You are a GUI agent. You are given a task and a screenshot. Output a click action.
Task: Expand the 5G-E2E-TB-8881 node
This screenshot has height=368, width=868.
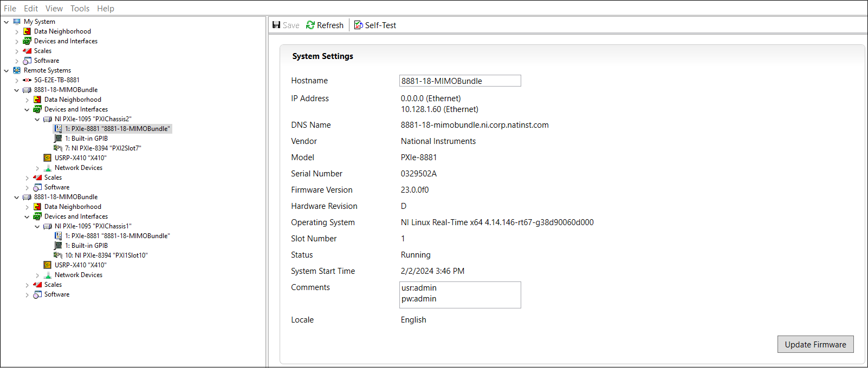[17, 80]
